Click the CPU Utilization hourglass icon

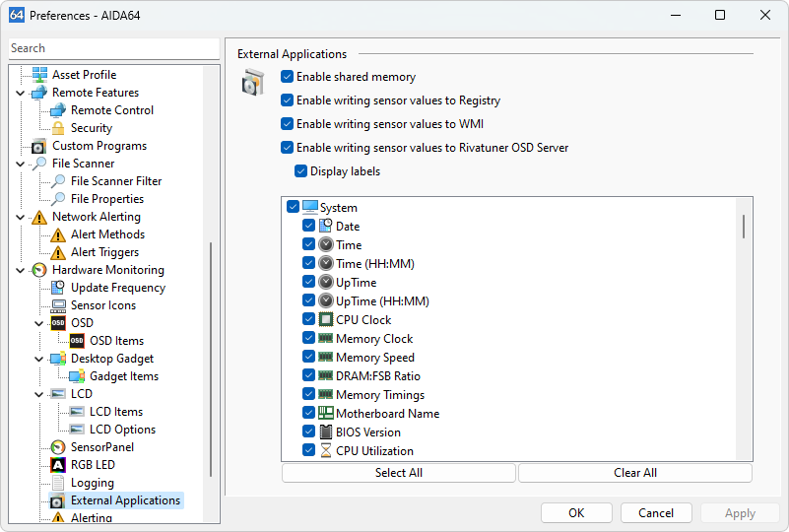[326, 451]
